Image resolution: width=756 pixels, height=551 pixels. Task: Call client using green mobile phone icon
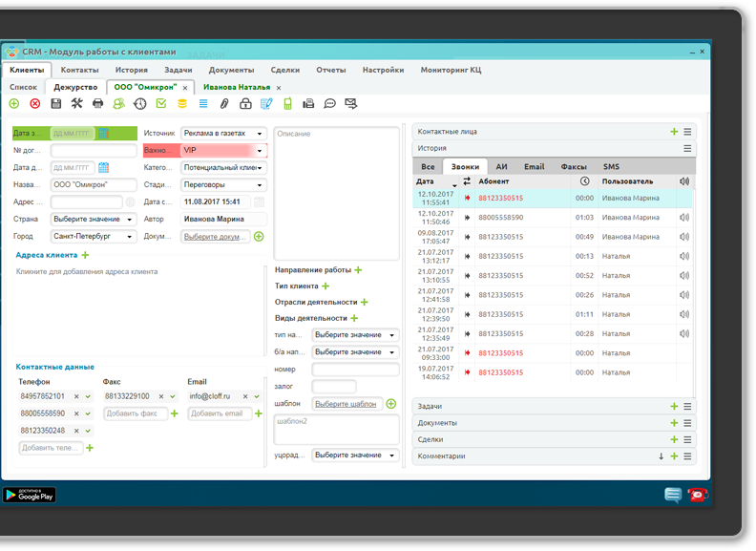[x=287, y=104]
